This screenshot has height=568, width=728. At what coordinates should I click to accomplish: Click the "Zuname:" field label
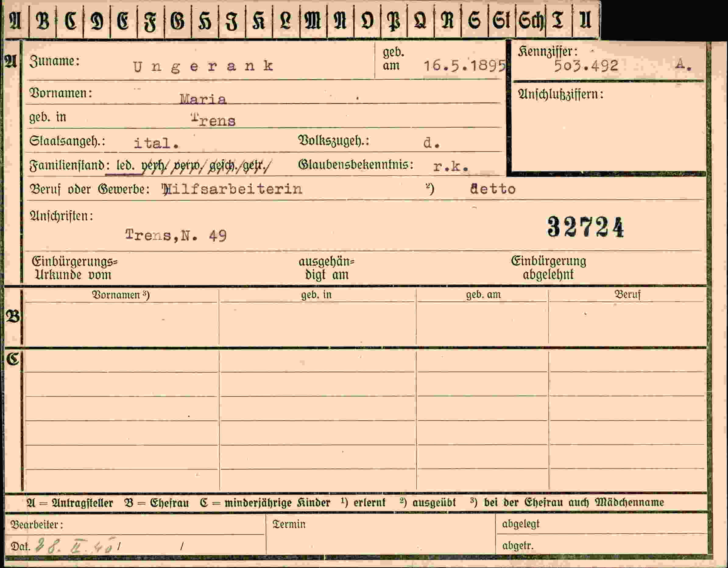(x=55, y=61)
